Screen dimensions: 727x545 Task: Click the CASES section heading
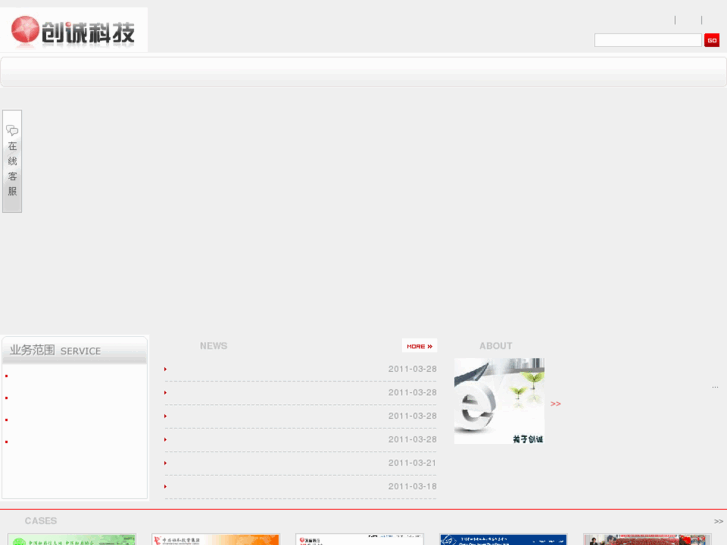point(41,521)
